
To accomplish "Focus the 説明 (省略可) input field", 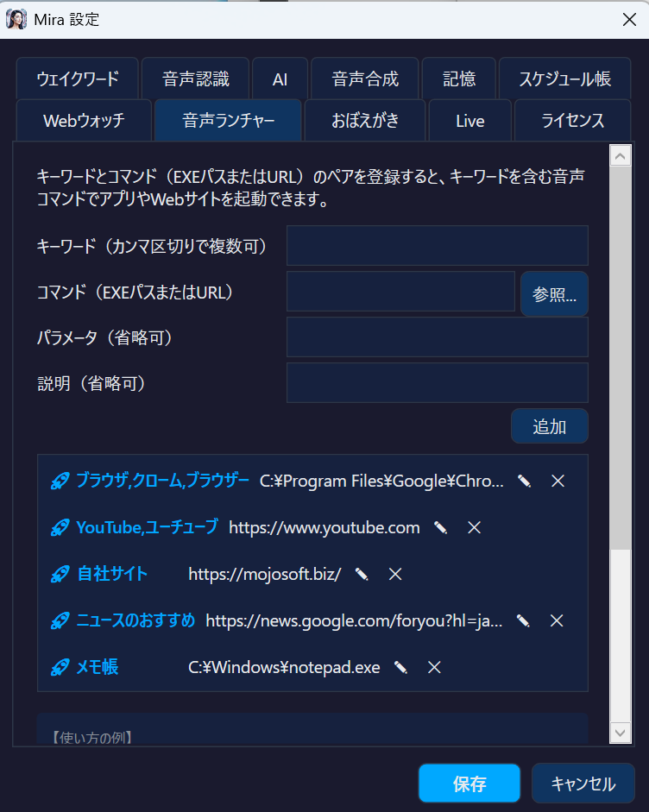I will tap(438, 382).
